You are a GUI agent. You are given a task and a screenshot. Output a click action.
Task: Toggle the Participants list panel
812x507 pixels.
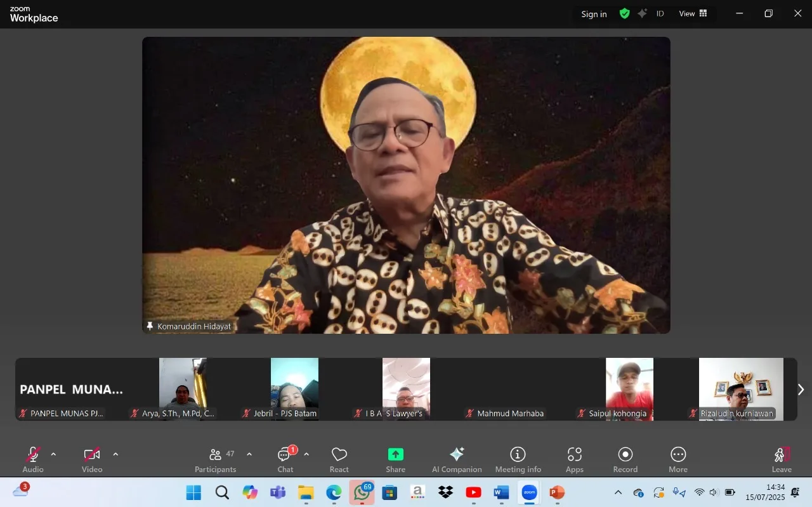click(216, 459)
